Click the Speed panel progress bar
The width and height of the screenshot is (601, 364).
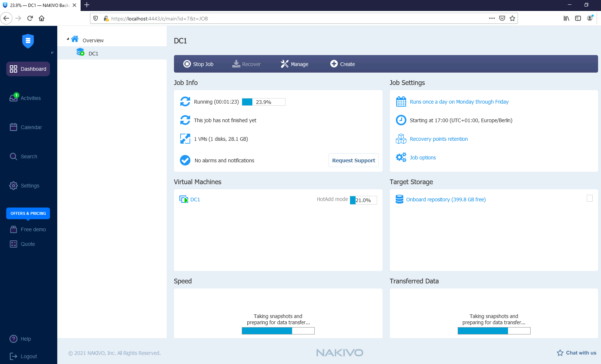[x=278, y=331]
